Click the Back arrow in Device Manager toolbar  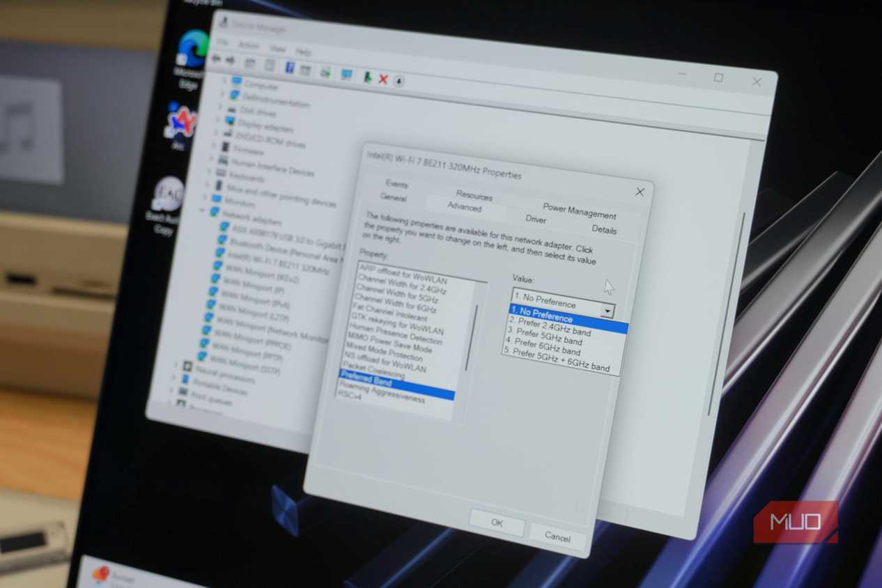click(x=217, y=60)
